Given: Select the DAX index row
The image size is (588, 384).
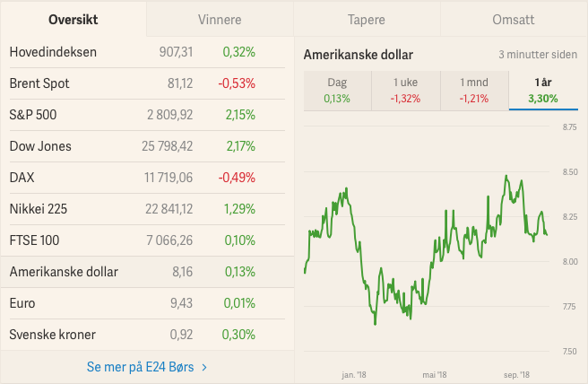Looking at the screenshot, I should point(147,178).
